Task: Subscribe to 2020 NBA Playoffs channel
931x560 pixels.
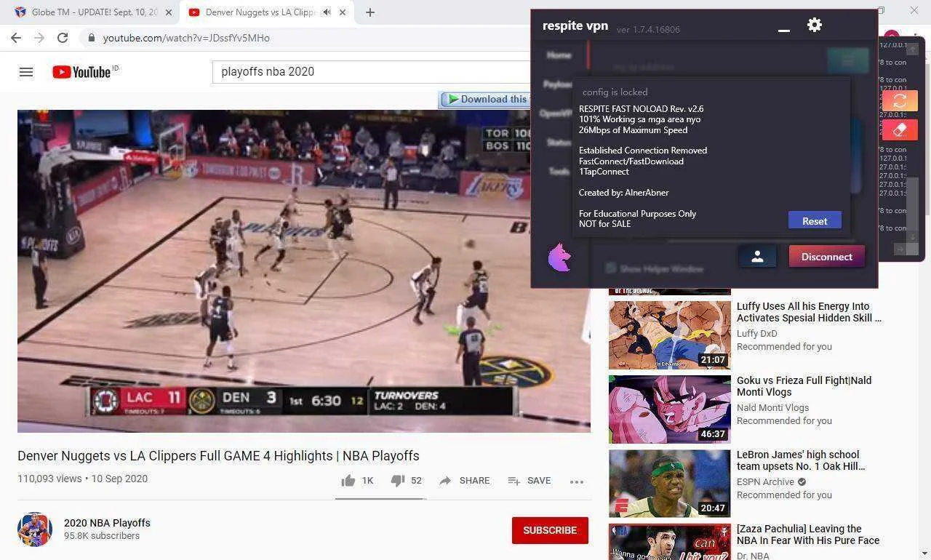Action: click(550, 530)
